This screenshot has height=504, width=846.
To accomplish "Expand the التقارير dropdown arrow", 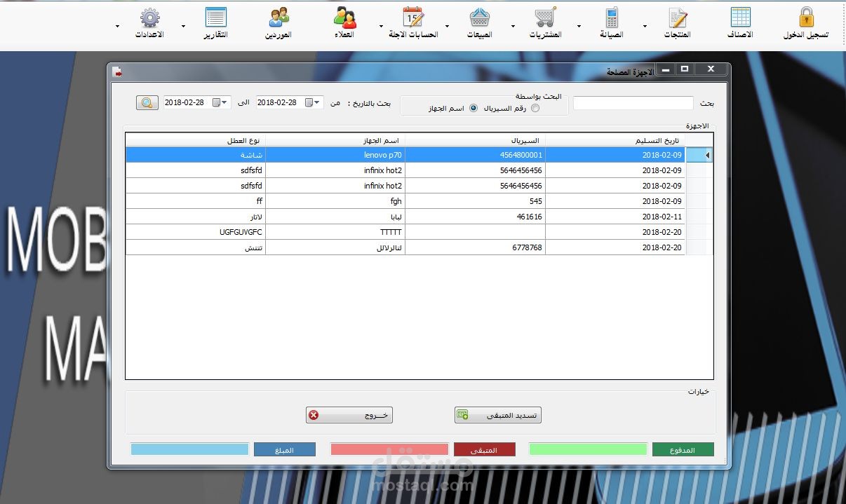I will coord(183,26).
